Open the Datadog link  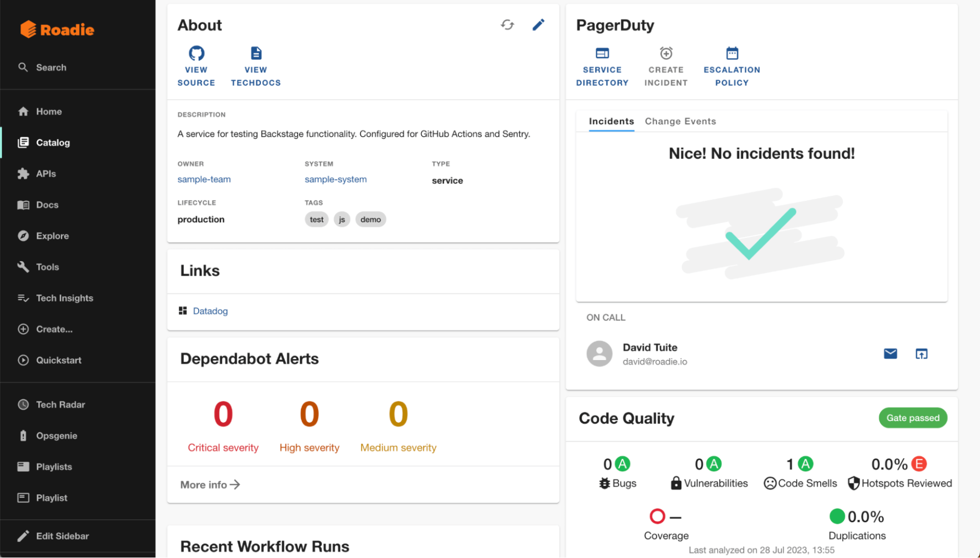tap(210, 311)
